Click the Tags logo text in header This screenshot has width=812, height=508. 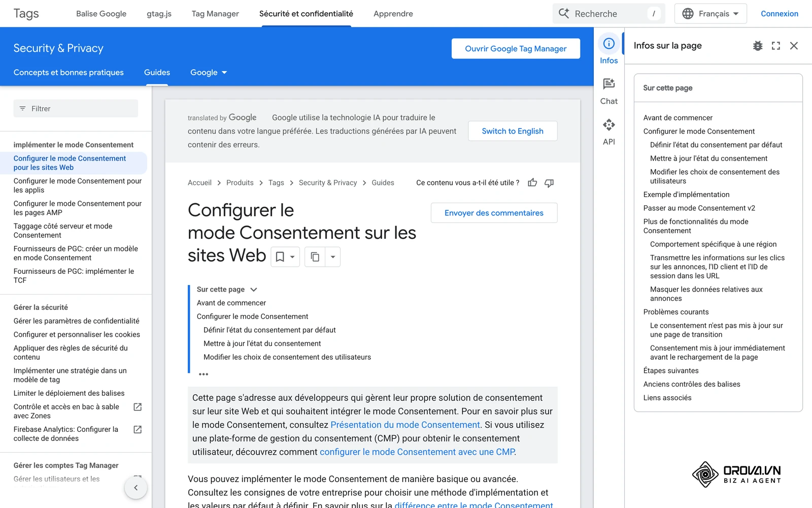click(26, 14)
